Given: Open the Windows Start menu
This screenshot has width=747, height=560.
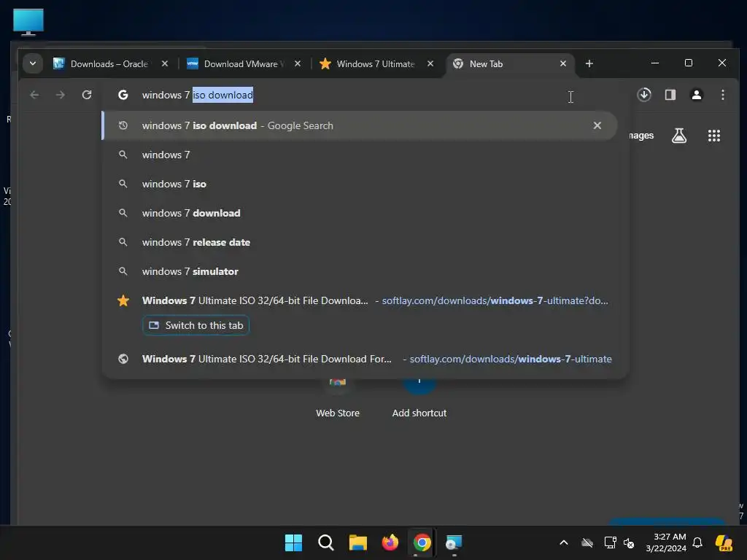Looking at the screenshot, I should [x=293, y=542].
